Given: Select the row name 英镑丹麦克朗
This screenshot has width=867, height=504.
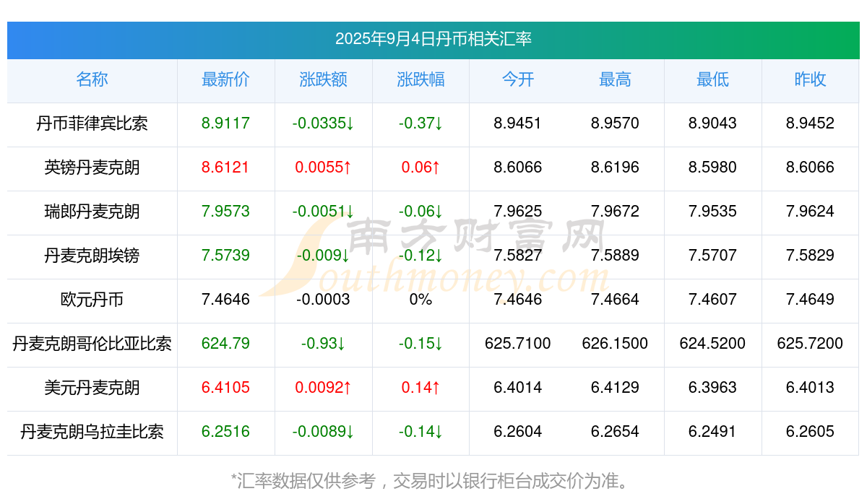Looking at the screenshot, I should 92,168.
